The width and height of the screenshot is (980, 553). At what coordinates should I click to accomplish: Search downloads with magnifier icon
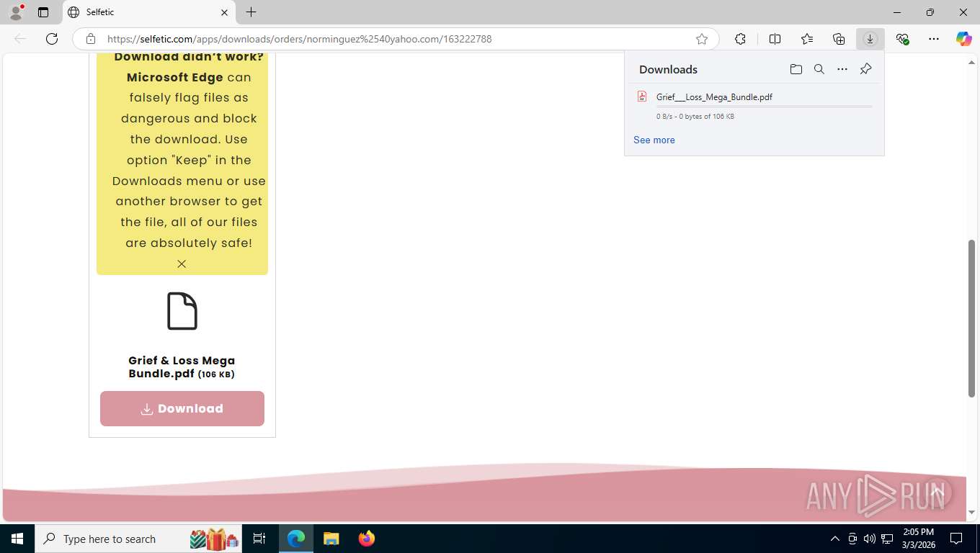819,69
